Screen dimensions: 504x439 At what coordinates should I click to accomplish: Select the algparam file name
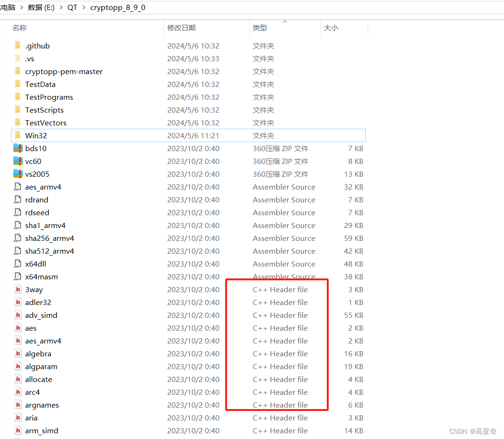click(41, 367)
